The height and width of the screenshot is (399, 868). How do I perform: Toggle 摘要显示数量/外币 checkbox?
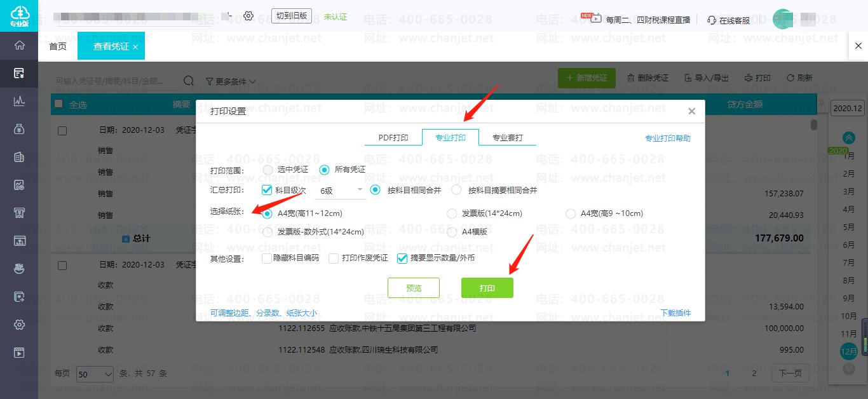click(x=402, y=258)
